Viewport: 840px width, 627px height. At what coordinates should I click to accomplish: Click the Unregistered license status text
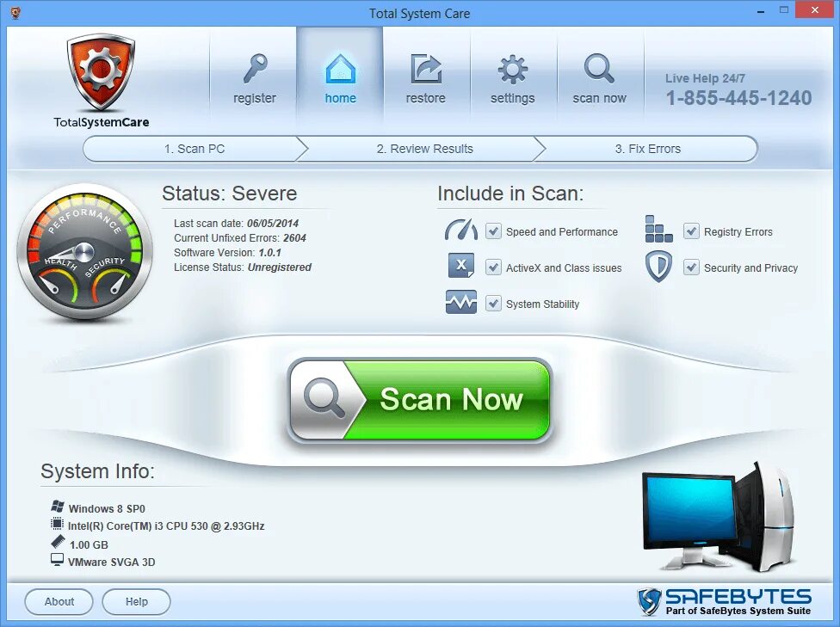279,267
